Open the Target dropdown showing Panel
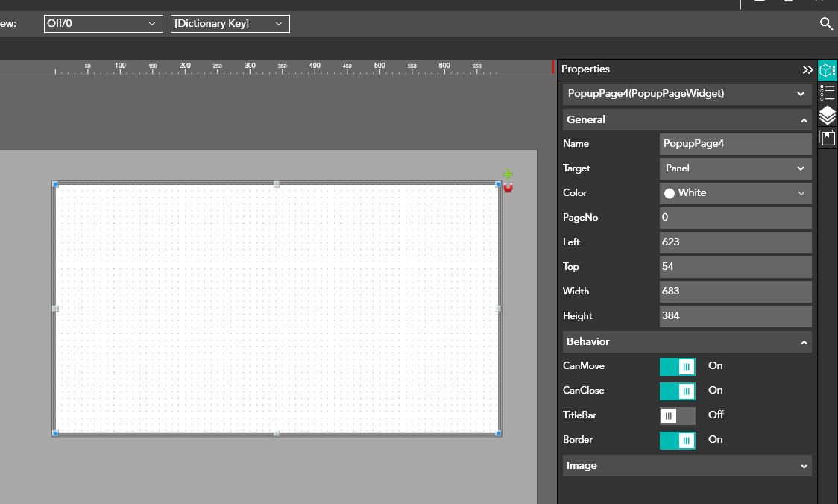The image size is (838, 504). (735, 168)
